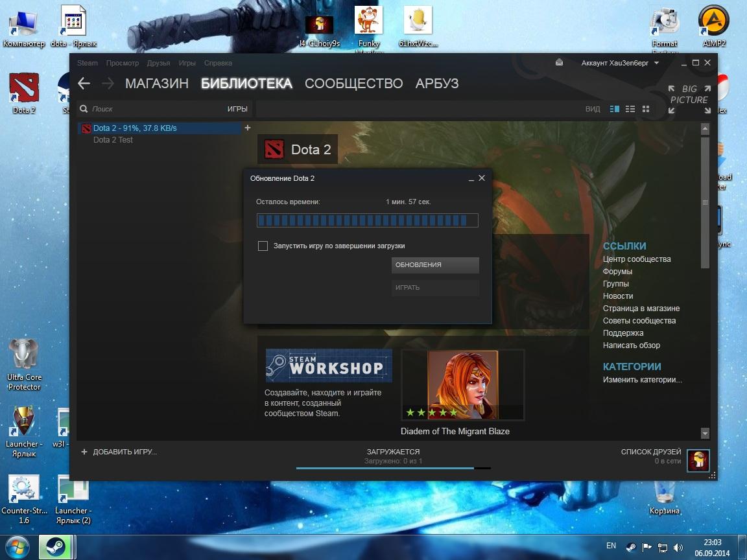Select the БИБЛИОТЕКА tab

pos(246,84)
